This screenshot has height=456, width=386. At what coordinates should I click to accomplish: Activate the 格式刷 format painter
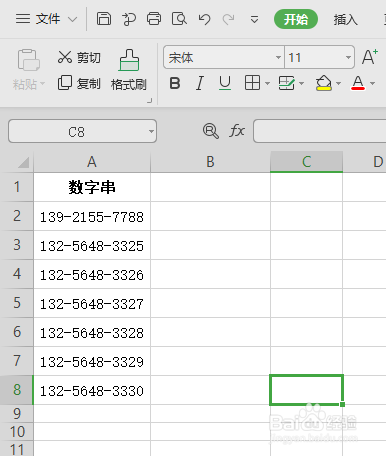coord(129,70)
